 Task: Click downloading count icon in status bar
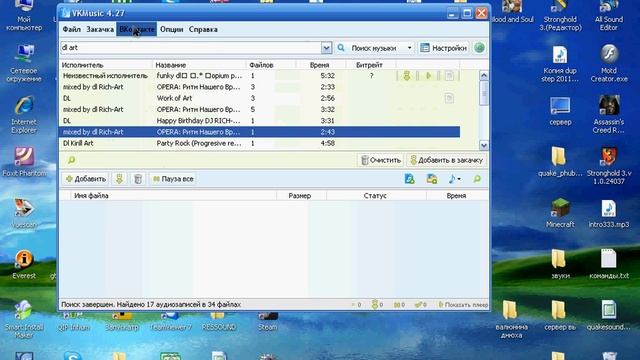[375, 304]
